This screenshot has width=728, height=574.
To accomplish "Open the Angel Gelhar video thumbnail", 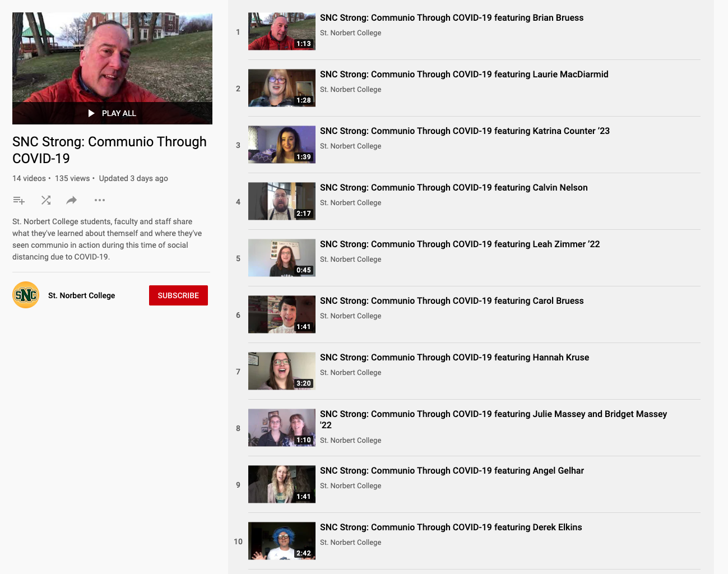I will [282, 484].
